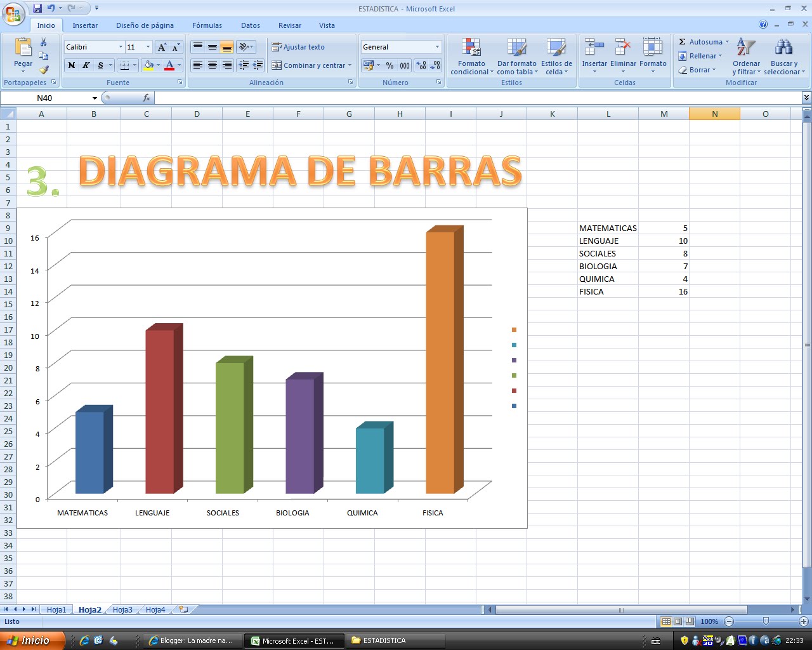Open the Insertar ribbon tab
Image resolution: width=812 pixels, height=650 pixels.
pos(85,25)
